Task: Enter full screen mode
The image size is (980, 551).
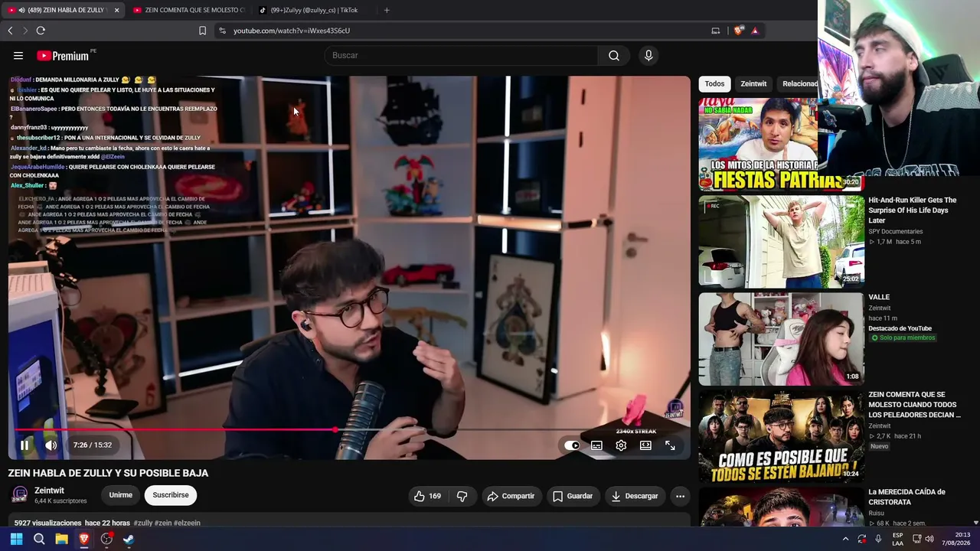Action: (670, 445)
